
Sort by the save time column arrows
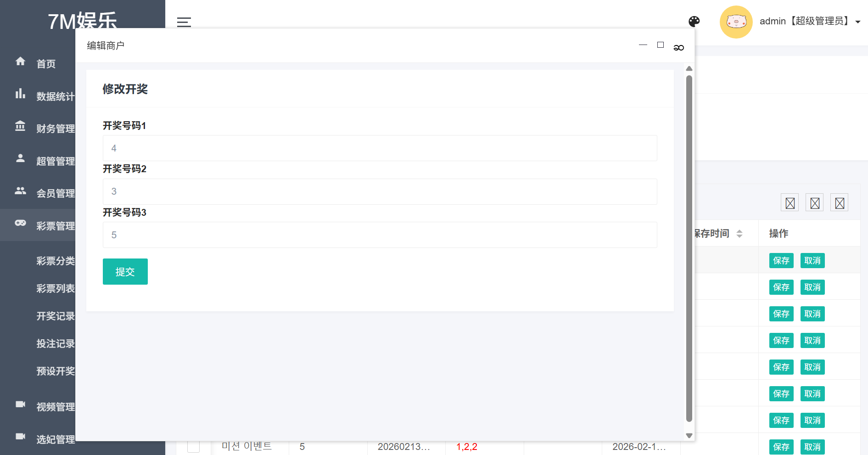tap(739, 234)
